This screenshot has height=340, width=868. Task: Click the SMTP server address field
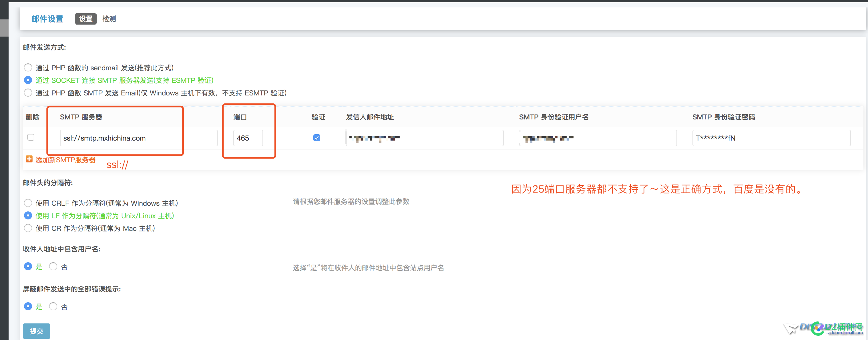point(139,138)
